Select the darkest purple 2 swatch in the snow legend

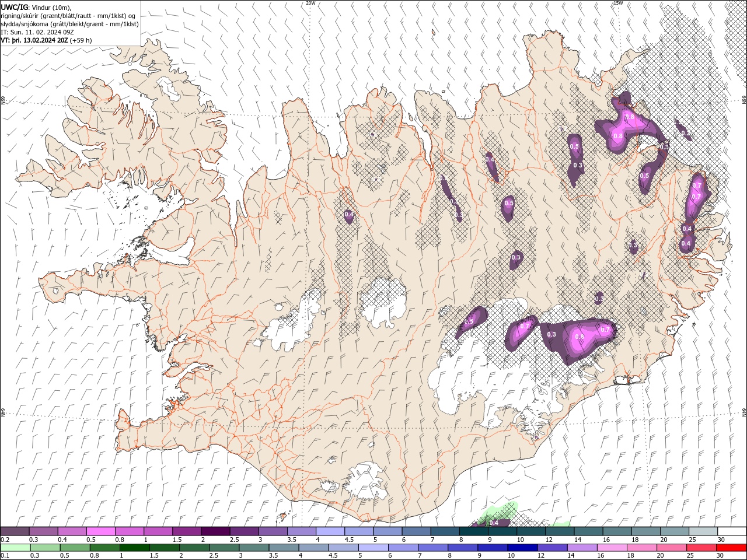click(215, 531)
